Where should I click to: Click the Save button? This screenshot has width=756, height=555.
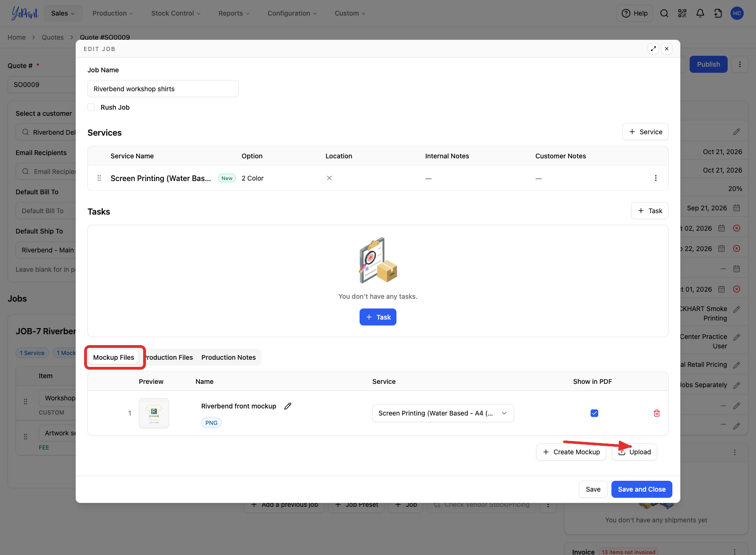tap(593, 489)
